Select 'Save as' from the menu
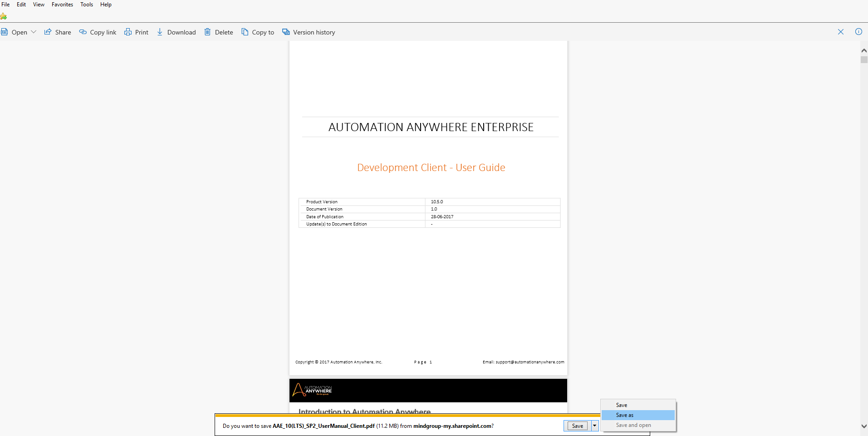Viewport: 868px width, 436px height. 624,415
